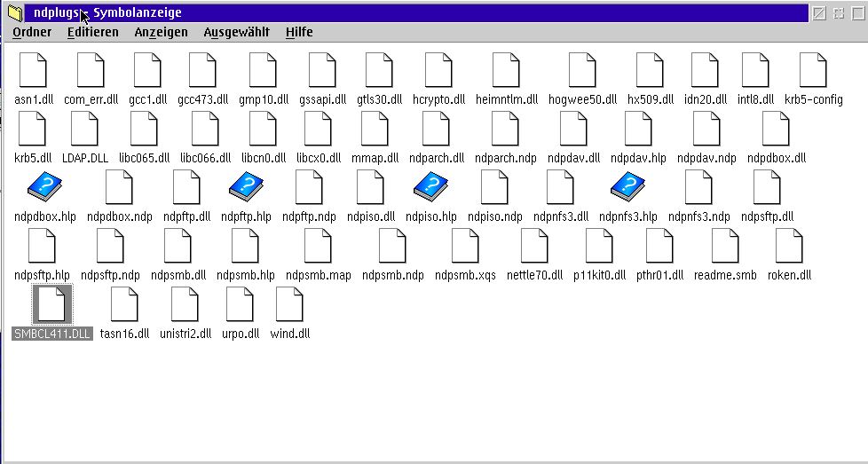The height and width of the screenshot is (464, 868).
Task: Select the hcrypto.dll file icon
Action: 438,70
